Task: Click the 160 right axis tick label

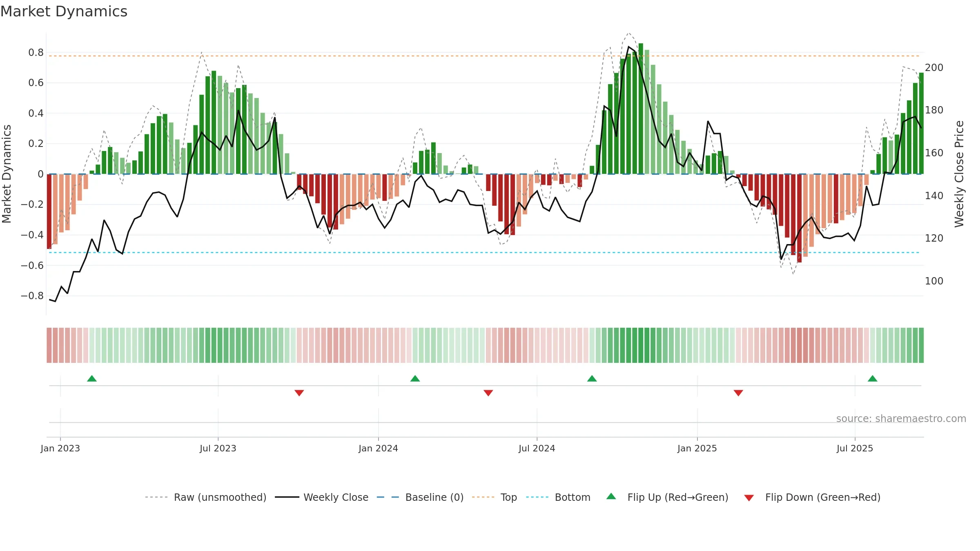Action: 934,153
